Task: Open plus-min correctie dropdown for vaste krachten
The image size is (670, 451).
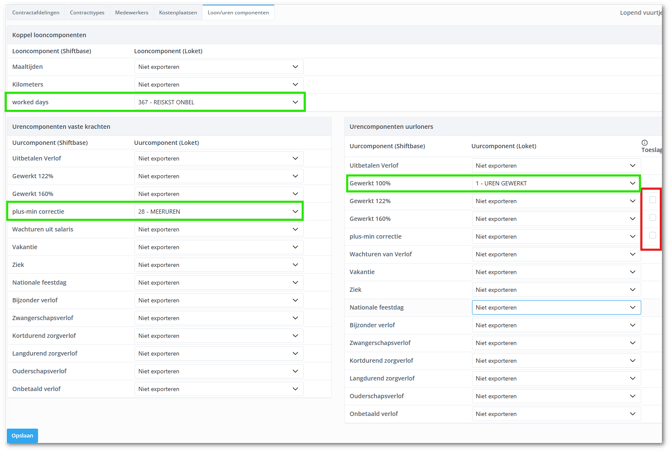Action: tap(218, 212)
